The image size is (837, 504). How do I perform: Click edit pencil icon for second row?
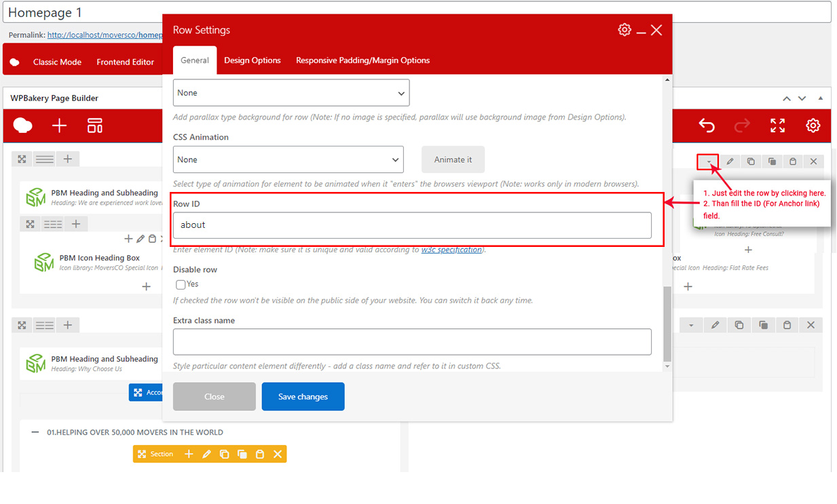[x=715, y=326]
